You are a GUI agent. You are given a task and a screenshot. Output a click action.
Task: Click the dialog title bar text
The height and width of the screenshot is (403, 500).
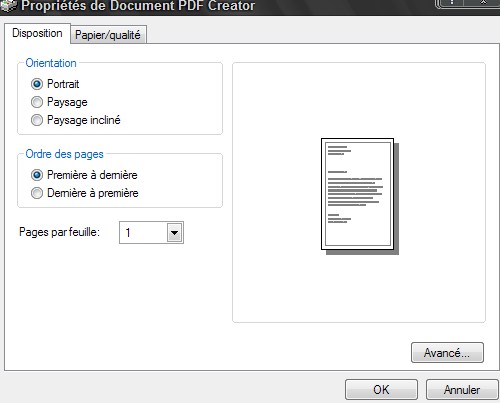(138, 5)
